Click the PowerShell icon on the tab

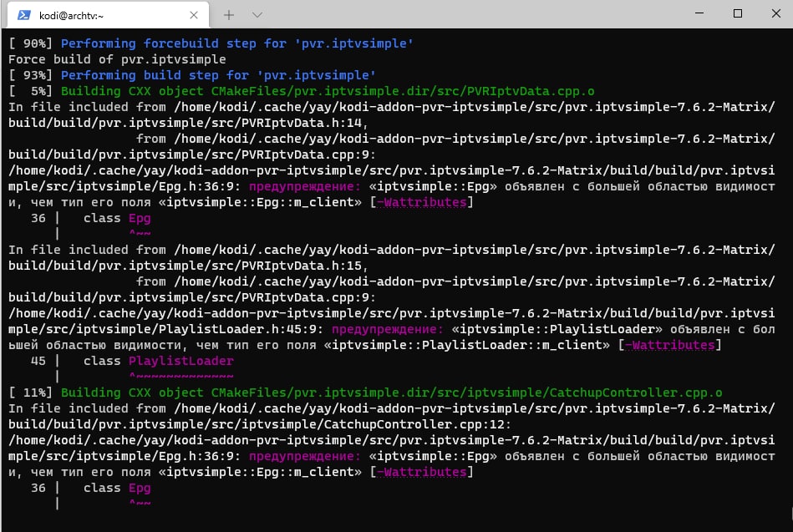click(23, 15)
